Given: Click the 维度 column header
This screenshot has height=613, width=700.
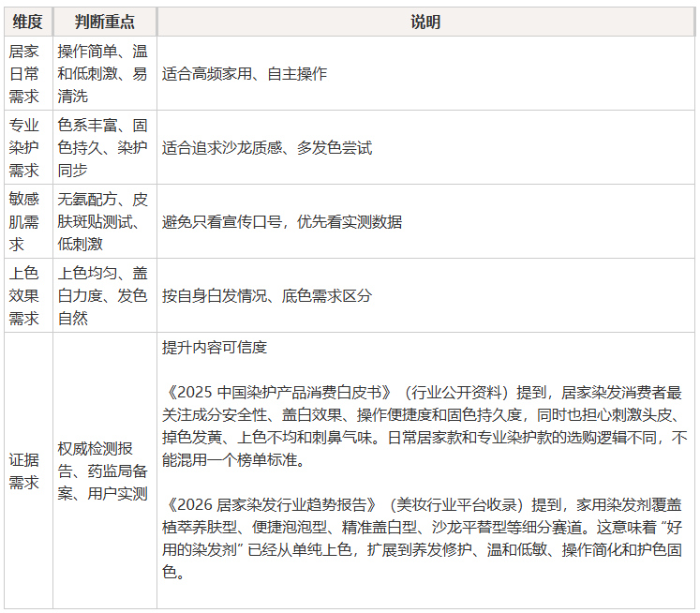Looking at the screenshot, I should click(28, 22).
